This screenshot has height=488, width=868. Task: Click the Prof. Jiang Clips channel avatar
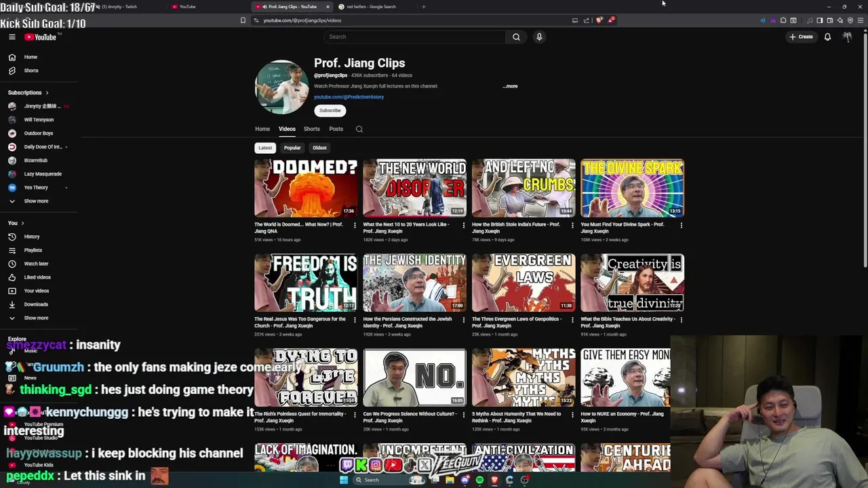coord(281,87)
